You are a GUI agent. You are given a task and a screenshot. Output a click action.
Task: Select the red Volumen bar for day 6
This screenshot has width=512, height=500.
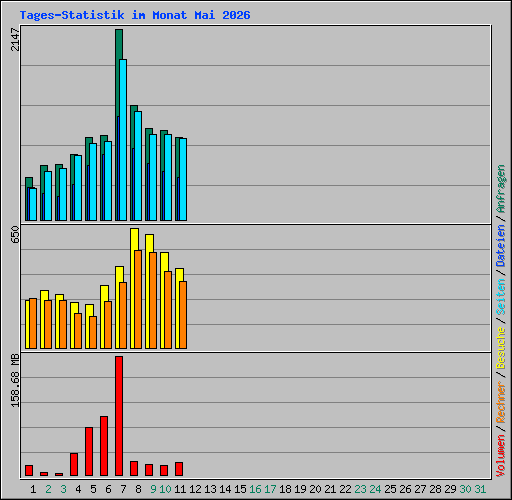(104, 446)
